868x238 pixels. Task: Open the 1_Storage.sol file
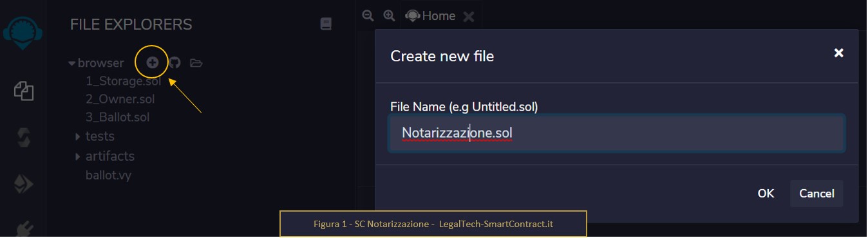[123, 81]
